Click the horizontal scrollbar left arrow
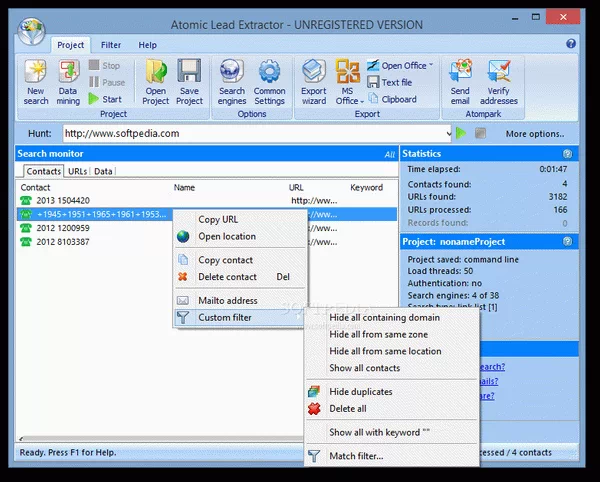 21,439
